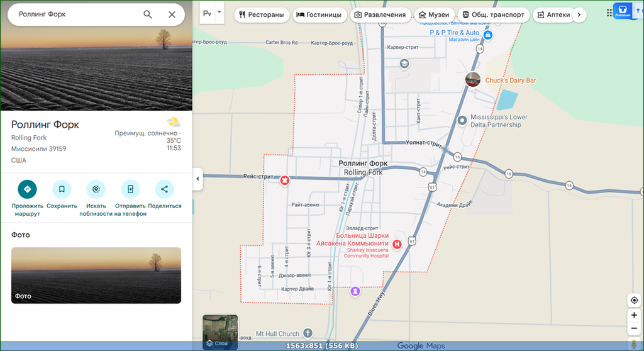
Task: Select the Развлечения filter chip
Action: click(x=380, y=15)
